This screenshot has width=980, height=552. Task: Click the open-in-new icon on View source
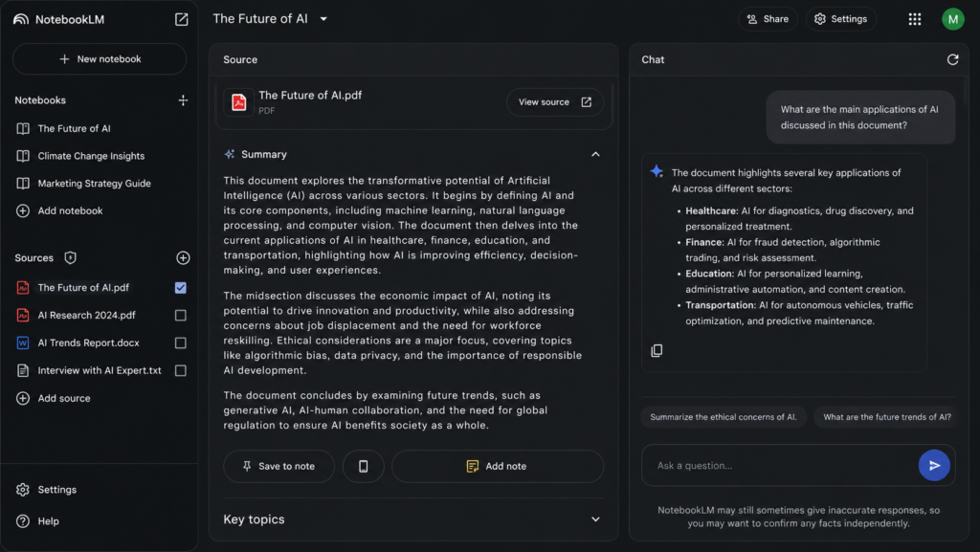pos(587,101)
